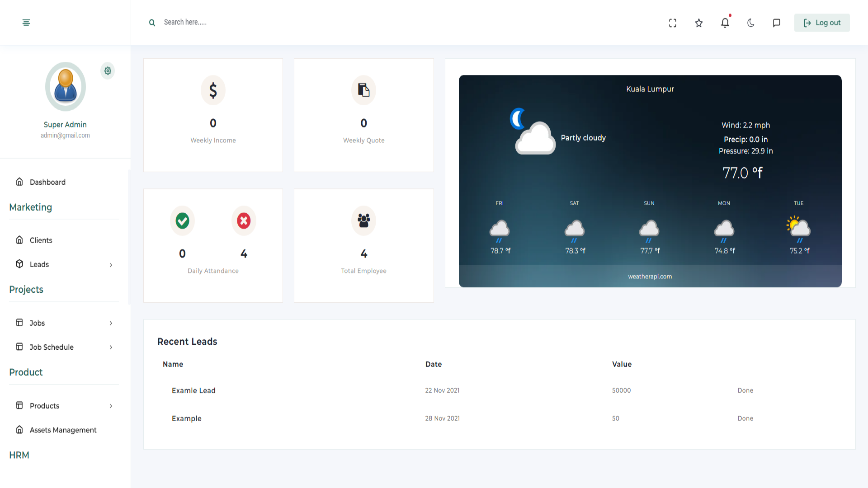The height and width of the screenshot is (488, 868).
Task: Toggle dark mode moon icon
Action: (751, 23)
